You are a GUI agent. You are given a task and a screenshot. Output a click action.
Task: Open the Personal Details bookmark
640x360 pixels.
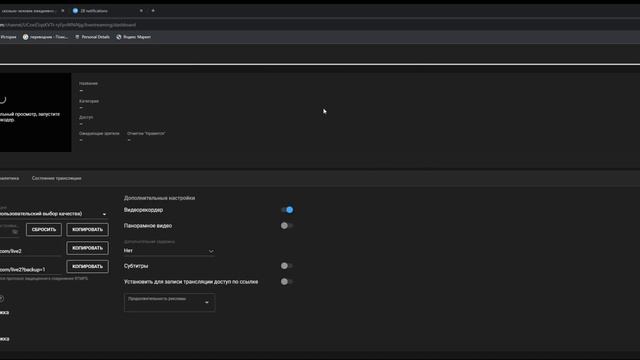tap(92, 37)
